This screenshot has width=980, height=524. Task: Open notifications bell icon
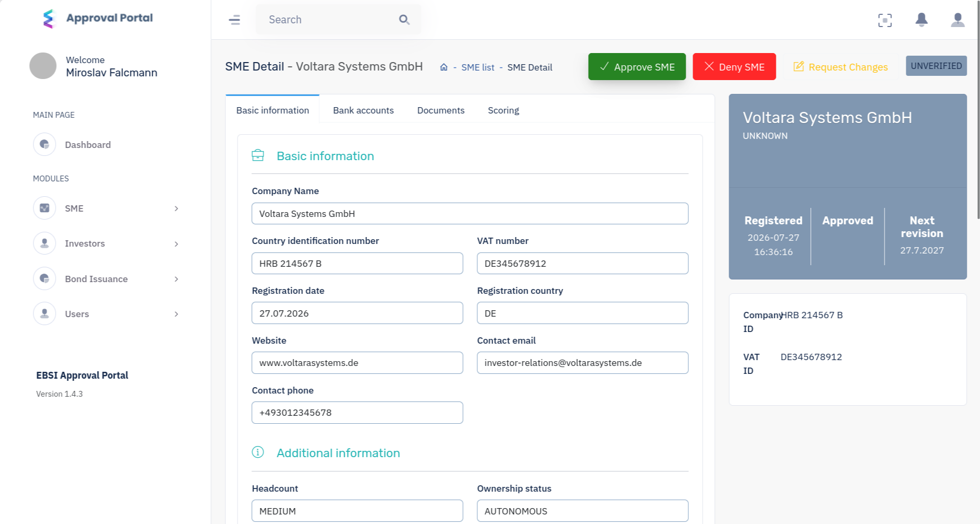(922, 20)
